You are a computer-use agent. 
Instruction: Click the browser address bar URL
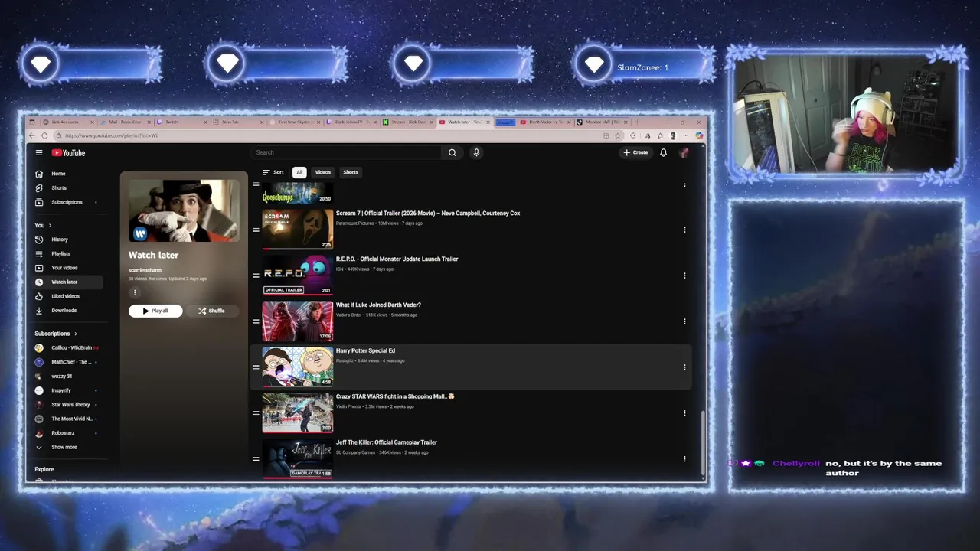tap(112, 135)
